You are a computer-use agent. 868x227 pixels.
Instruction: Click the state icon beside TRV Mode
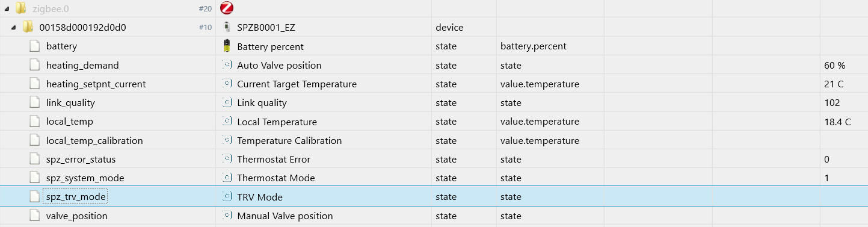pyautogui.click(x=227, y=196)
